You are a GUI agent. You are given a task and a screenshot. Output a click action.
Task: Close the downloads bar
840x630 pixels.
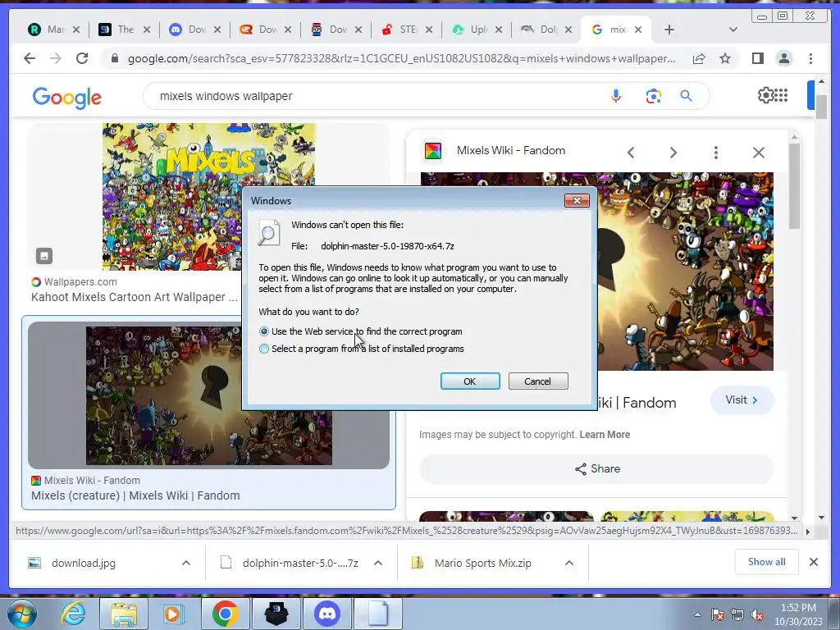pos(813,562)
